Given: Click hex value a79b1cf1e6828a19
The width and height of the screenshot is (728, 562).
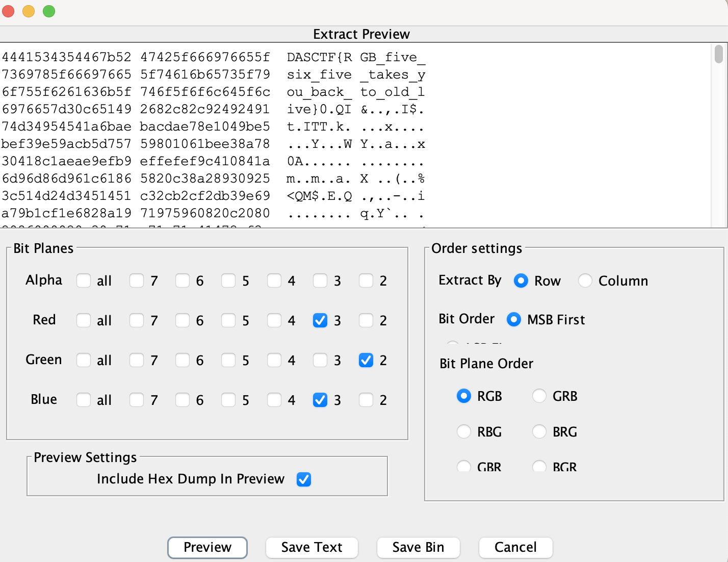Looking at the screenshot, I should (67, 213).
